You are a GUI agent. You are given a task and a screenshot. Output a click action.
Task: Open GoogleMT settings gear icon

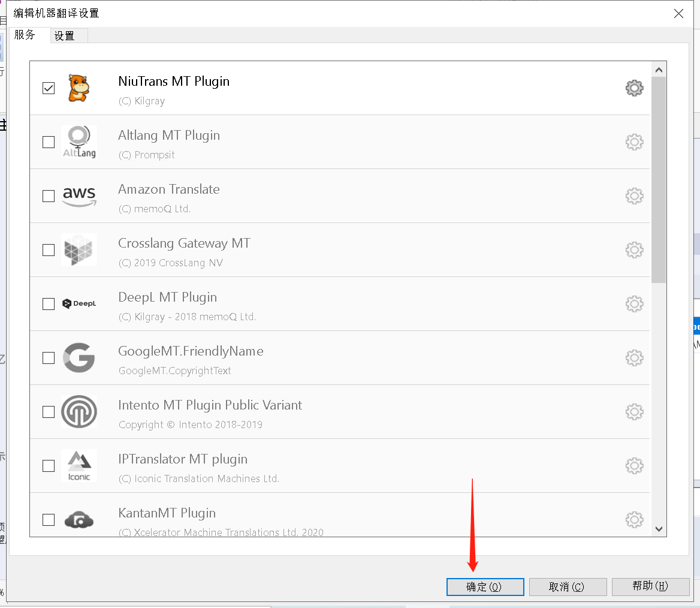pyautogui.click(x=634, y=358)
